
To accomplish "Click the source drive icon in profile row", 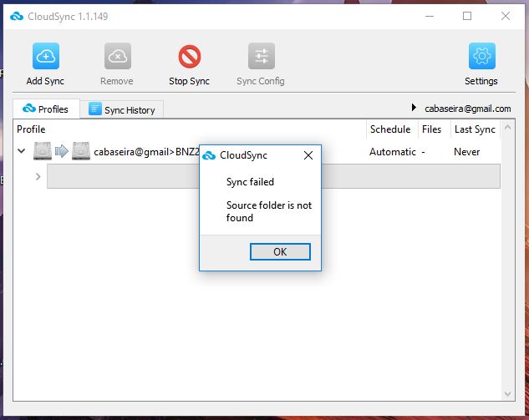I will click(x=43, y=150).
